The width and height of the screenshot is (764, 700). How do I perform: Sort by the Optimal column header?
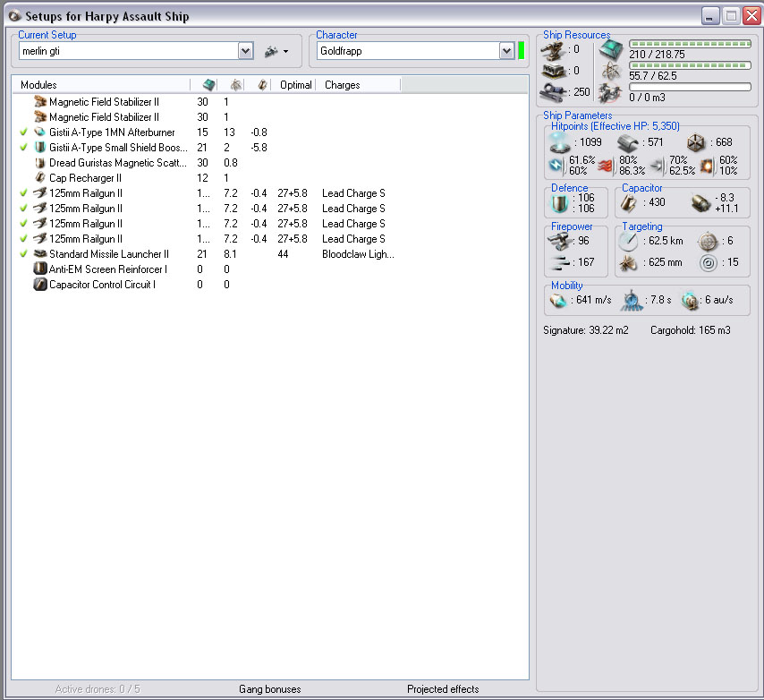tap(294, 85)
